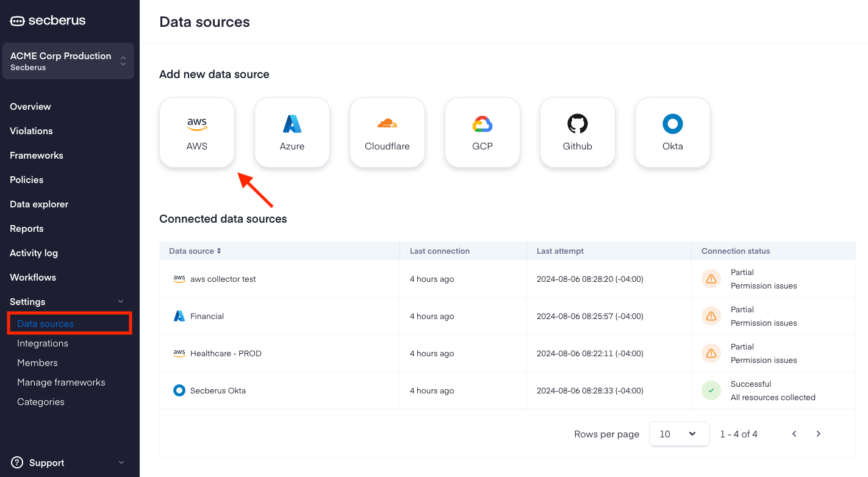The width and height of the screenshot is (868, 477).
Task: Click the Connection status column header
Action: [736, 251]
